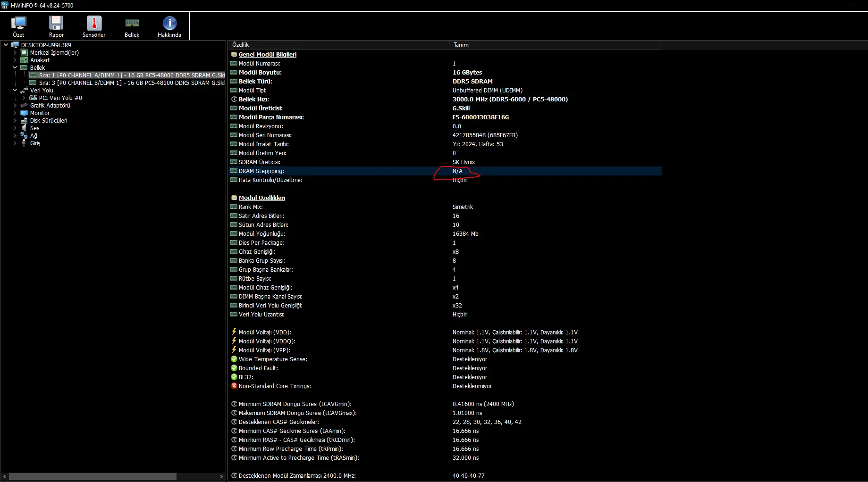Open the Hakkında info icon
This screenshot has height=482, width=868.
tap(169, 23)
